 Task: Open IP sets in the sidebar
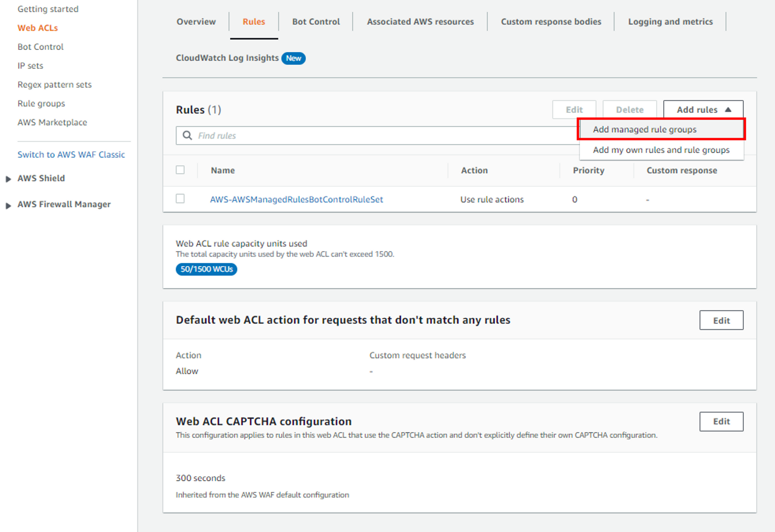[30, 66]
